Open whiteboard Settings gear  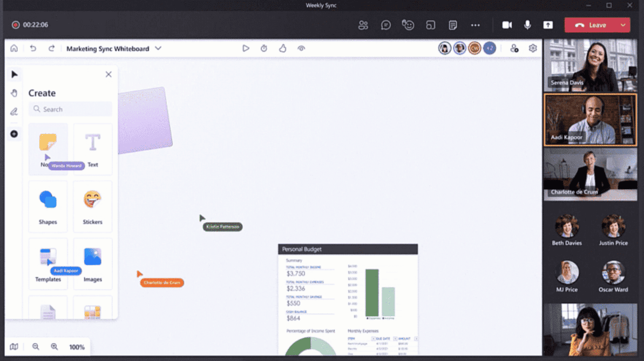point(533,48)
